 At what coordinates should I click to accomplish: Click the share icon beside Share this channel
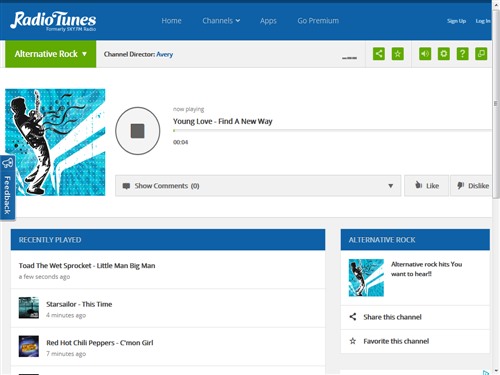tap(353, 317)
